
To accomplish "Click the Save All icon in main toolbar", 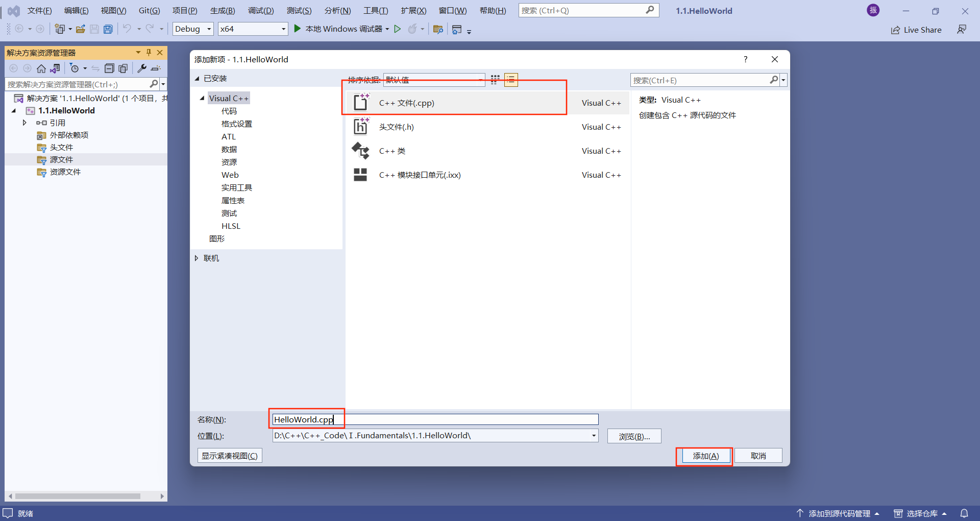I will pos(108,29).
